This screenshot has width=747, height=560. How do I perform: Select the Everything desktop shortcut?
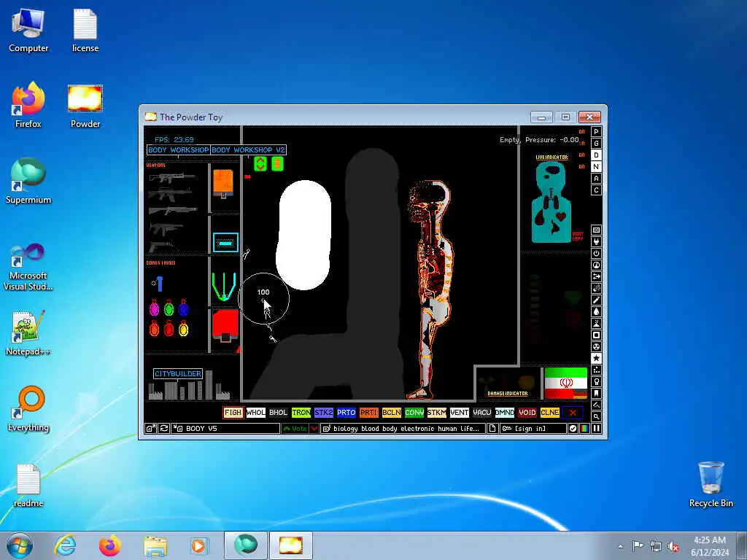coord(28,408)
